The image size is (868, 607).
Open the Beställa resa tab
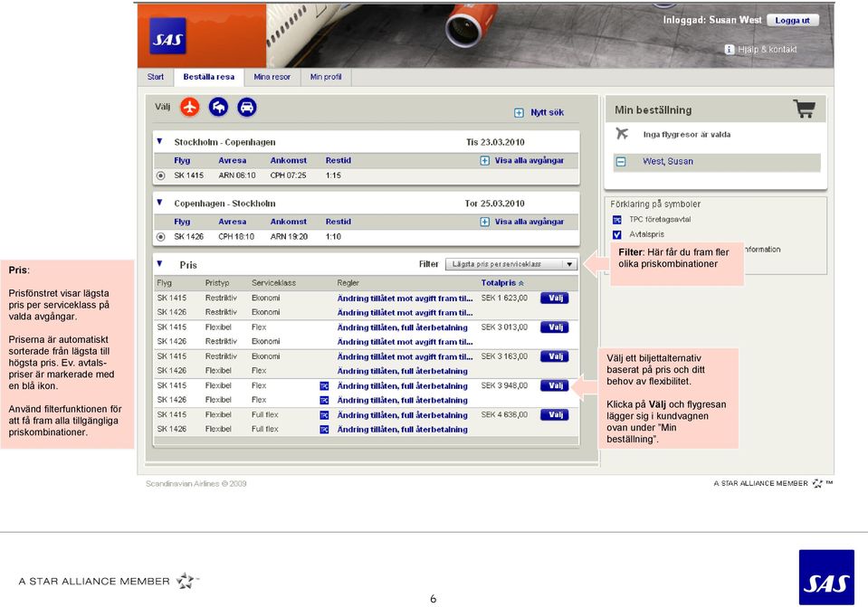click(209, 77)
